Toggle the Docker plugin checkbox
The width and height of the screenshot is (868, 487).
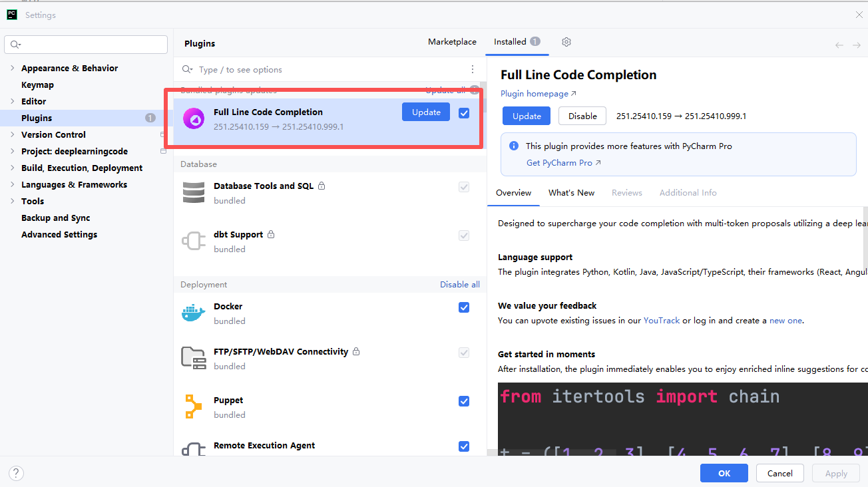click(464, 307)
